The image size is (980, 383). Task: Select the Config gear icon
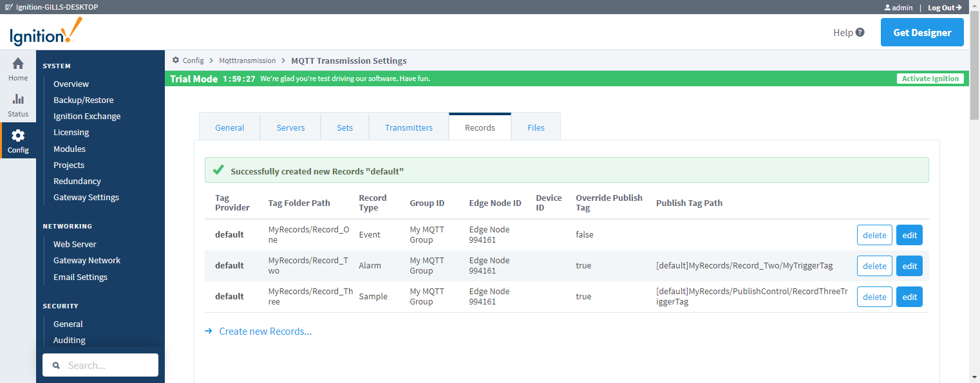coord(18,135)
